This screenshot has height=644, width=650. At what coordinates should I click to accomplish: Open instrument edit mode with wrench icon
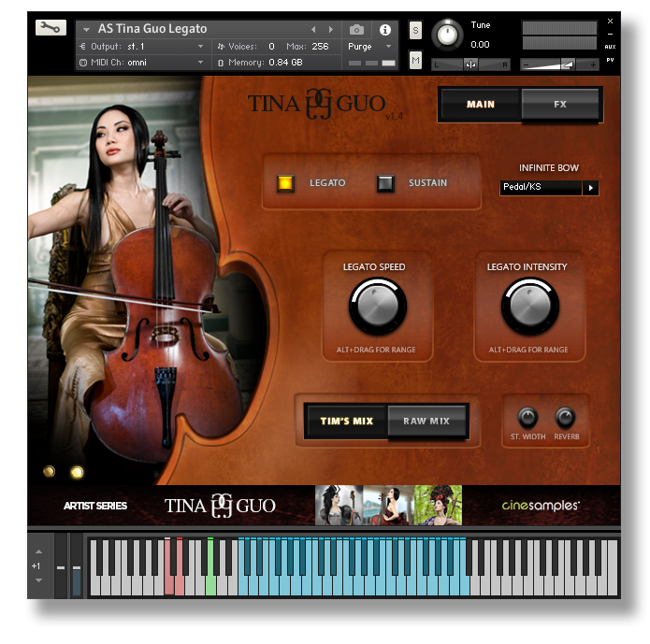point(51,28)
